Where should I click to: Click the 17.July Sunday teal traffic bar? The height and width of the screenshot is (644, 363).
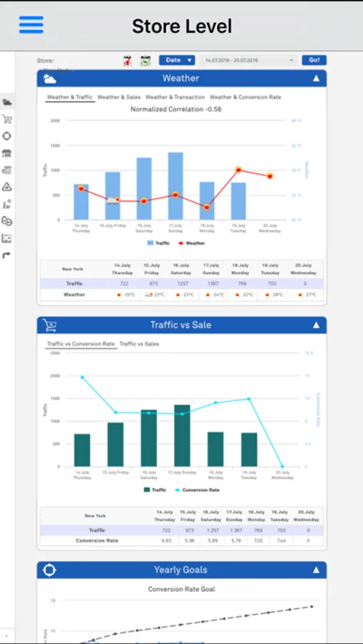[182, 436]
